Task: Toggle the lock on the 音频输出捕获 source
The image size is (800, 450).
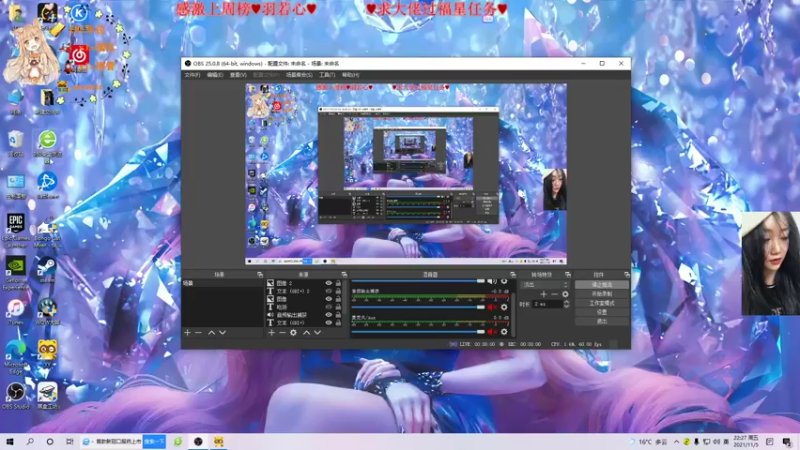Action: [338, 315]
